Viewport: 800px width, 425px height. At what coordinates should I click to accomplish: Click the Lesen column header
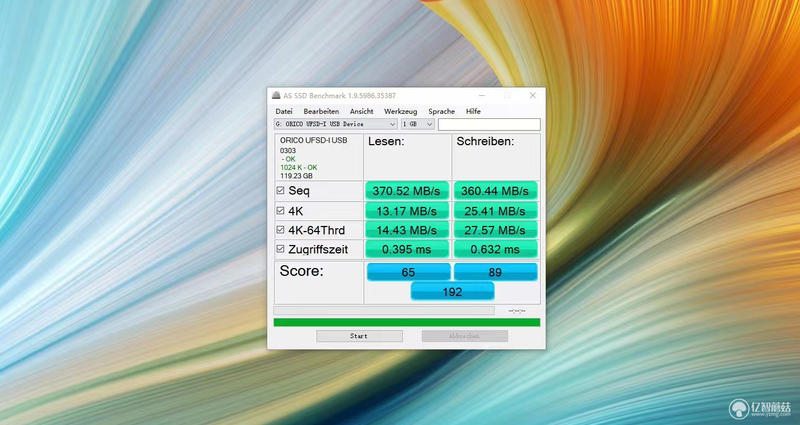click(x=386, y=141)
